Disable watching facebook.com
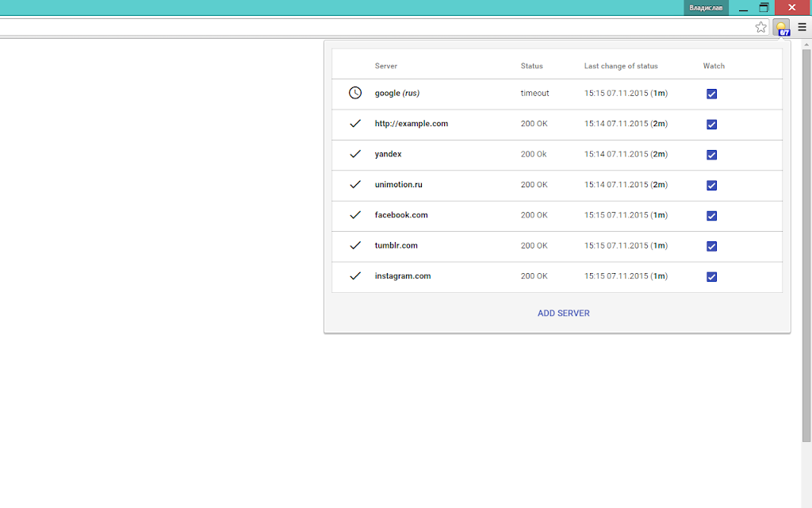 click(x=711, y=216)
